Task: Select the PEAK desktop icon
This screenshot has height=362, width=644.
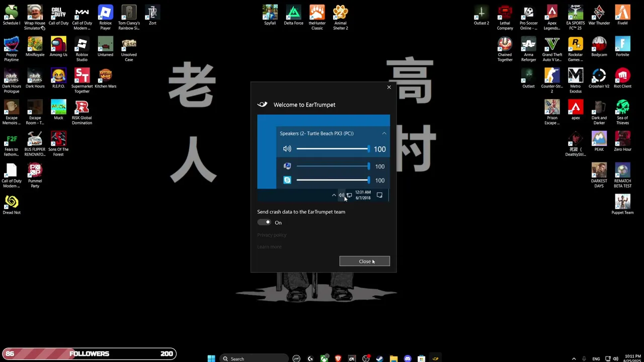Action: coord(599,142)
